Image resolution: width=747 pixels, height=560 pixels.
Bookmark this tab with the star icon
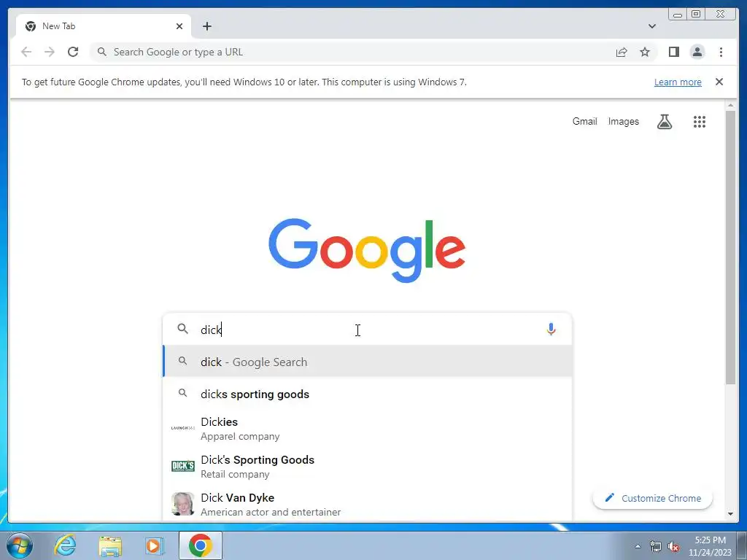(645, 52)
